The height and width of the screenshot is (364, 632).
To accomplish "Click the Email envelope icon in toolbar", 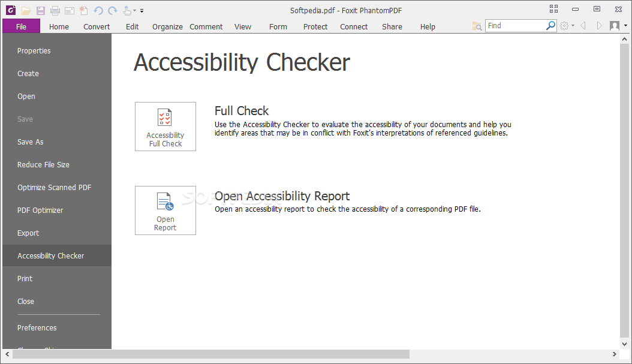I will click(70, 11).
